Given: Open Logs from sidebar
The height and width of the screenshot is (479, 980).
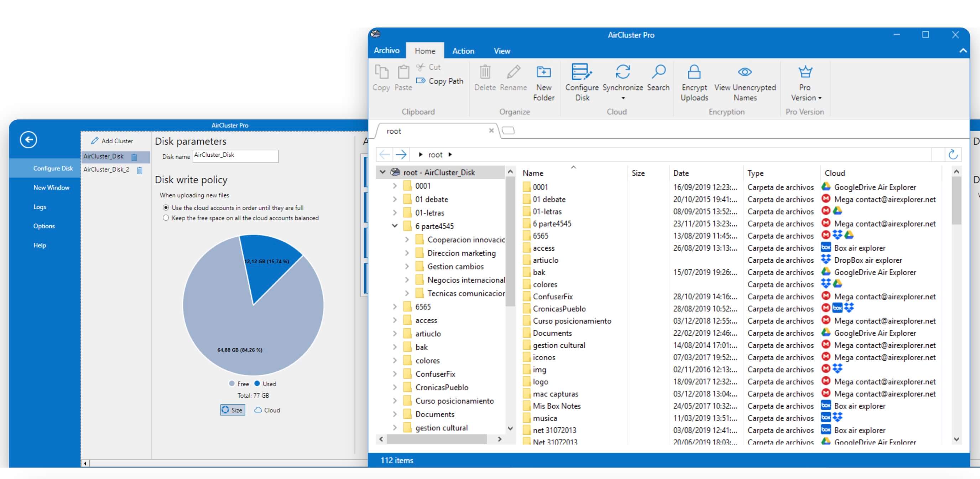Looking at the screenshot, I should click(x=40, y=207).
